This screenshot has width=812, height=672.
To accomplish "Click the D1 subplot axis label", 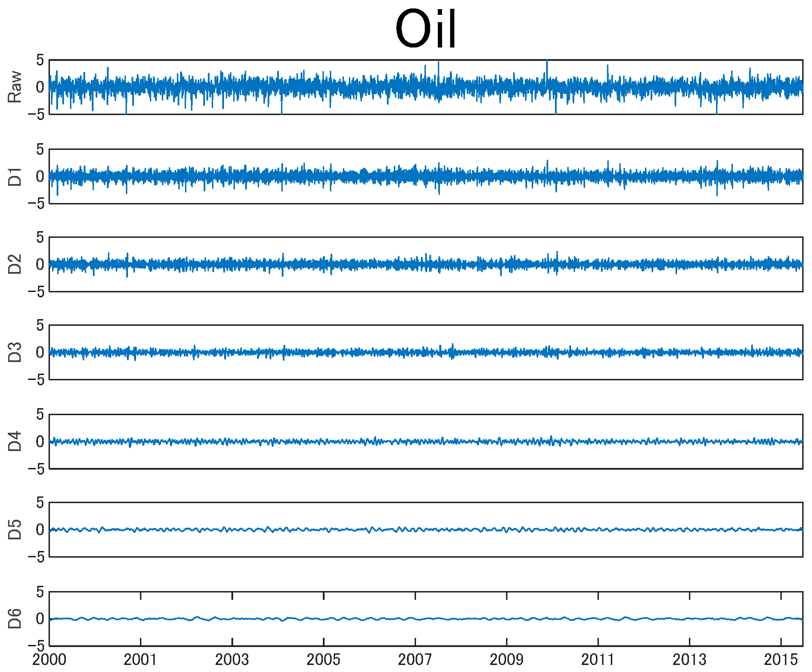I will [x=15, y=176].
